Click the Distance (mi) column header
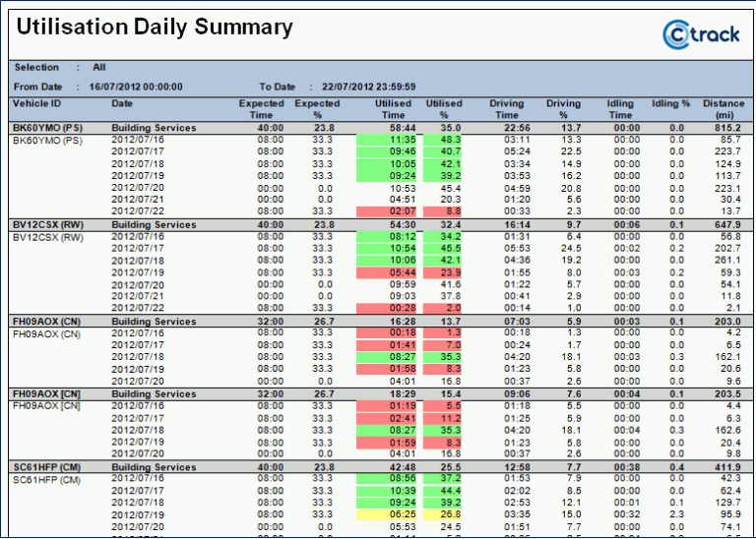756x539 pixels. (724, 109)
